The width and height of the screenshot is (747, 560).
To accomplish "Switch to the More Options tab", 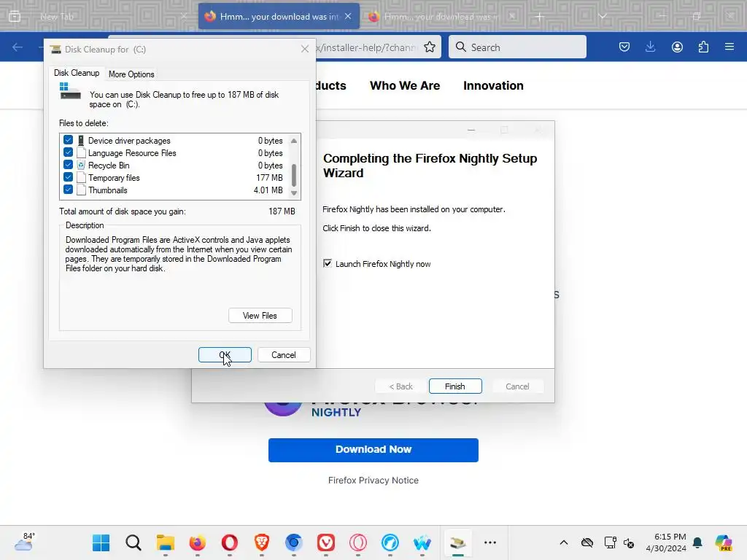I will click(131, 74).
